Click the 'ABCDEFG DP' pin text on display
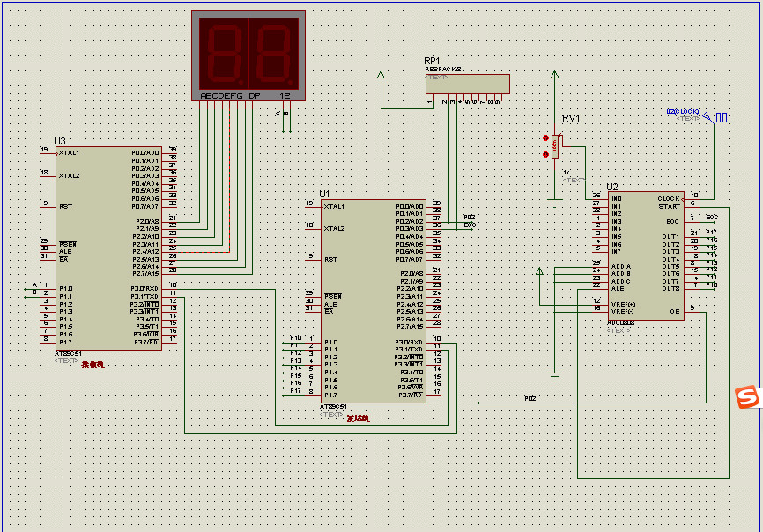Image resolution: width=763 pixels, height=532 pixels. [x=230, y=96]
